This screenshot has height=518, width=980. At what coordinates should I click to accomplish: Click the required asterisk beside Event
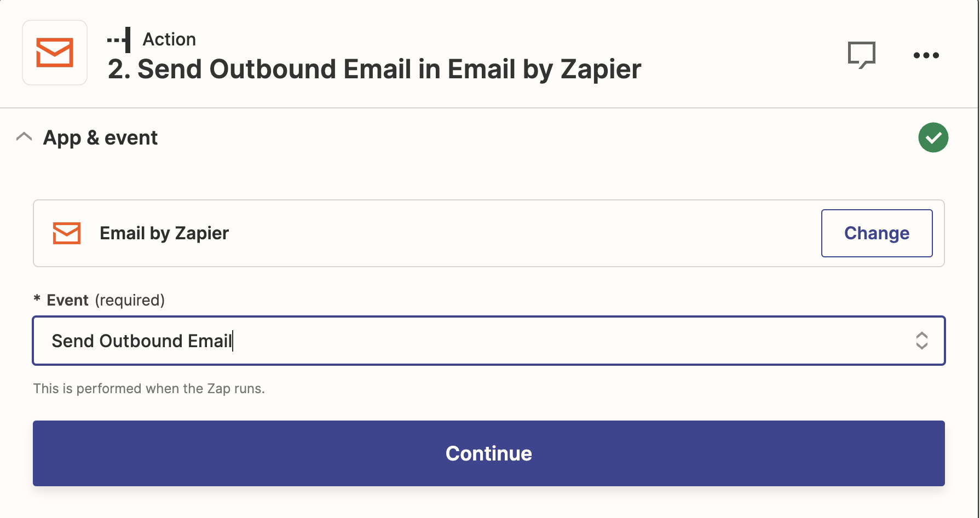point(37,299)
